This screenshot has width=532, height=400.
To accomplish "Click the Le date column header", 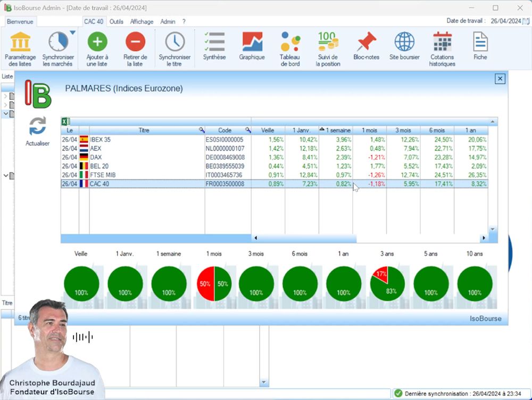I will click(70, 130).
